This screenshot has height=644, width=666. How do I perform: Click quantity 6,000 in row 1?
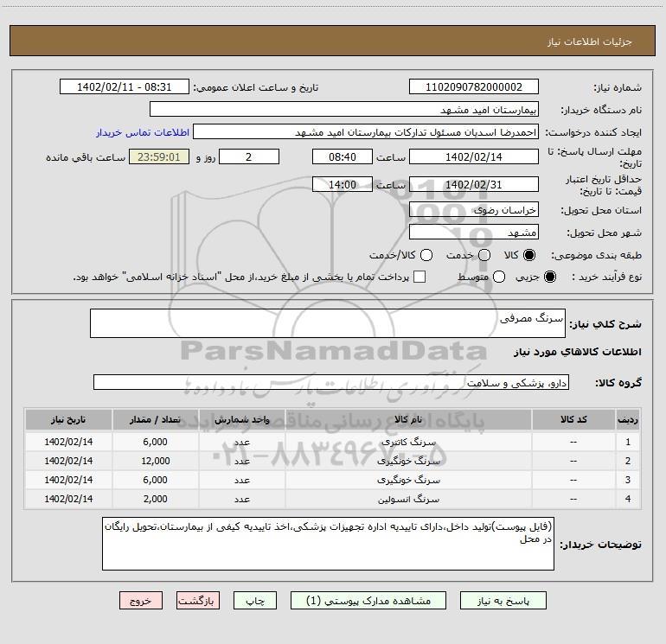tap(156, 442)
